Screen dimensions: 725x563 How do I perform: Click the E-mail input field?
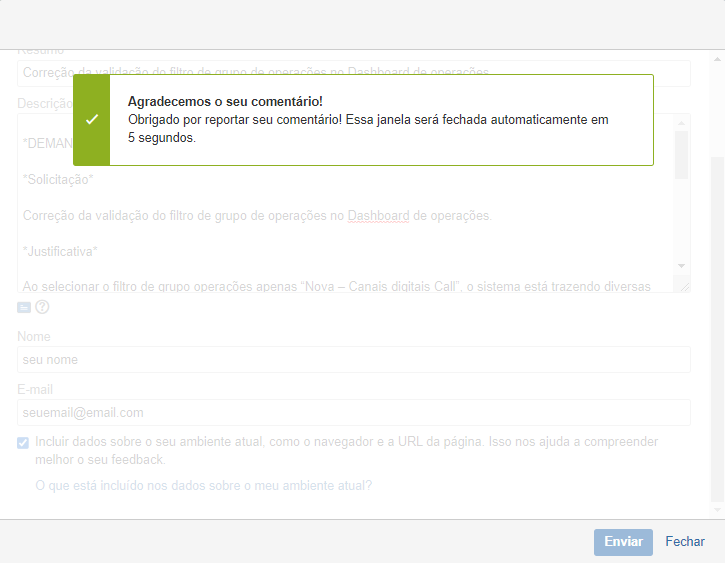(x=354, y=412)
